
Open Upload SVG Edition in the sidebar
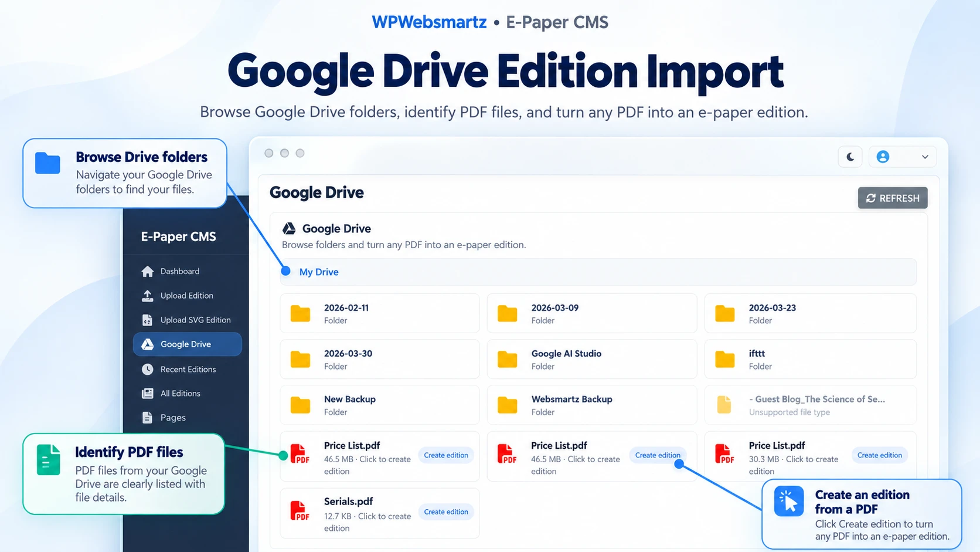[x=188, y=320]
